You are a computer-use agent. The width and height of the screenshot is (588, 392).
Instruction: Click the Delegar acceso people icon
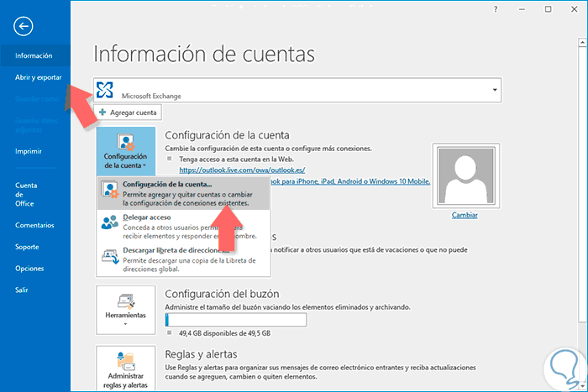[109, 222]
